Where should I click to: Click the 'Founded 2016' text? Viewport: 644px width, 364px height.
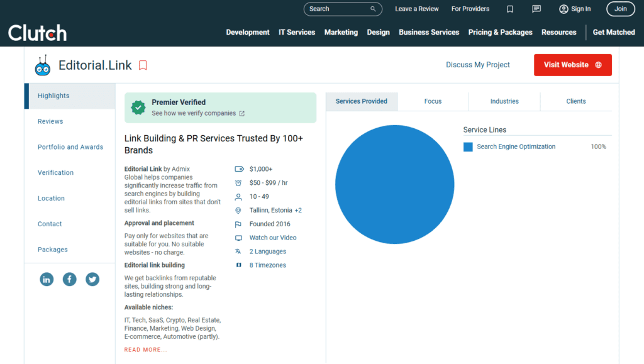coord(270,224)
